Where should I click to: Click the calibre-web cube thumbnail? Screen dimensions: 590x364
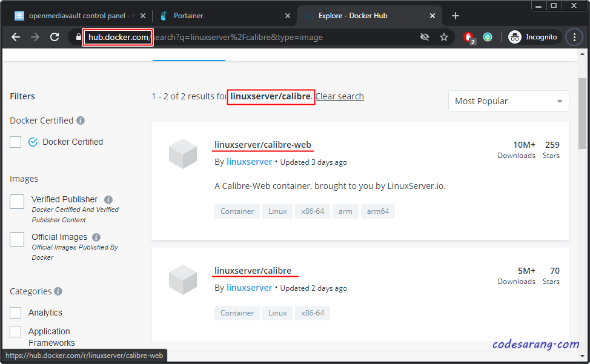[x=183, y=154]
